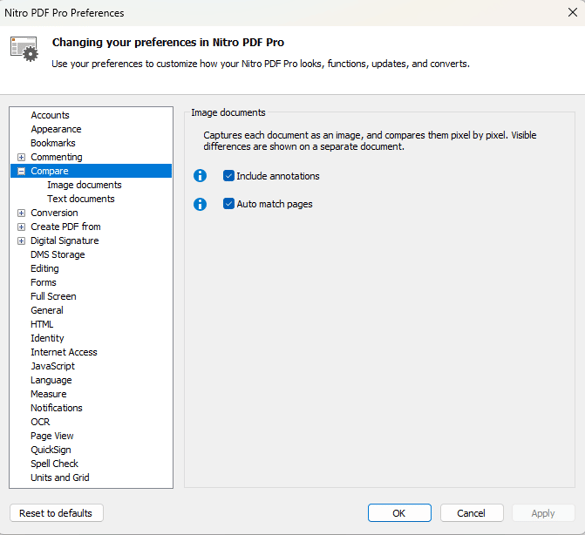This screenshot has height=535, width=585.
Task: Click info icon beside Auto match pages
Action: (x=200, y=204)
